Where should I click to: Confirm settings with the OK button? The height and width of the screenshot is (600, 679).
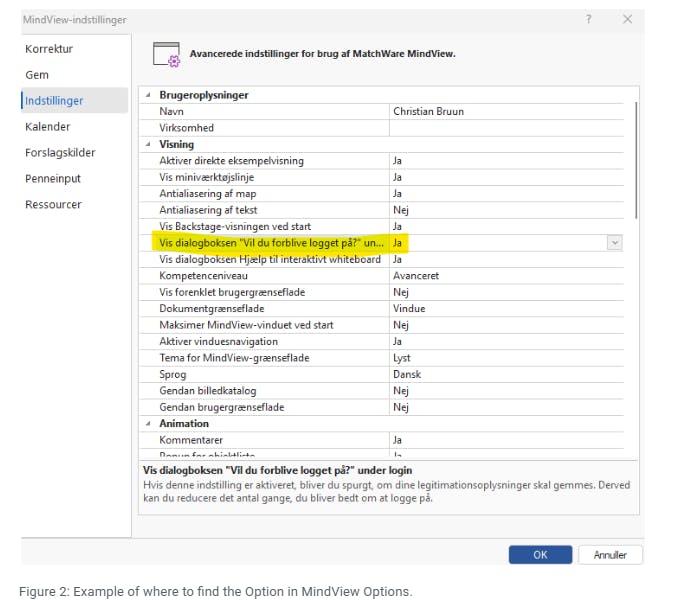click(540, 555)
